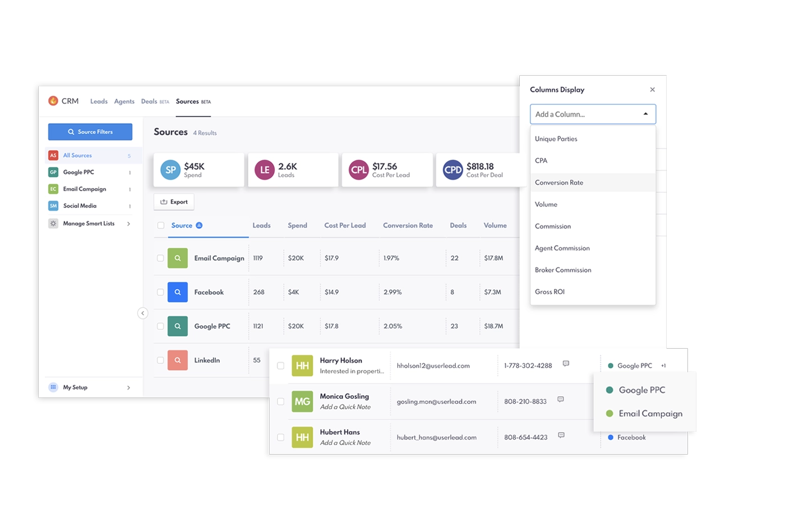Viewport: 785px width, 532px height.
Task: Click the Export button
Action: 174,201
